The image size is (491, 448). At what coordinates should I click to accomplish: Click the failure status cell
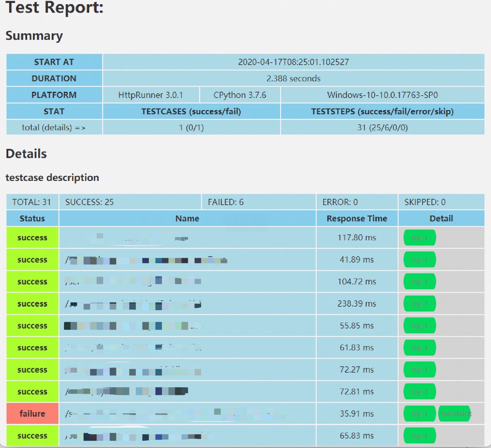pyautogui.click(x=32, y=414)
